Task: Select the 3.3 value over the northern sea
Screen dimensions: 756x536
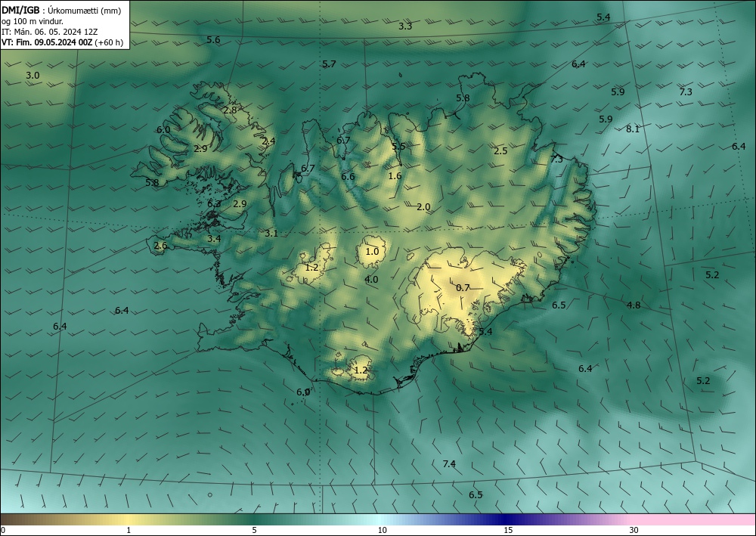Action: pyautogui.click(x=405, y=26)
